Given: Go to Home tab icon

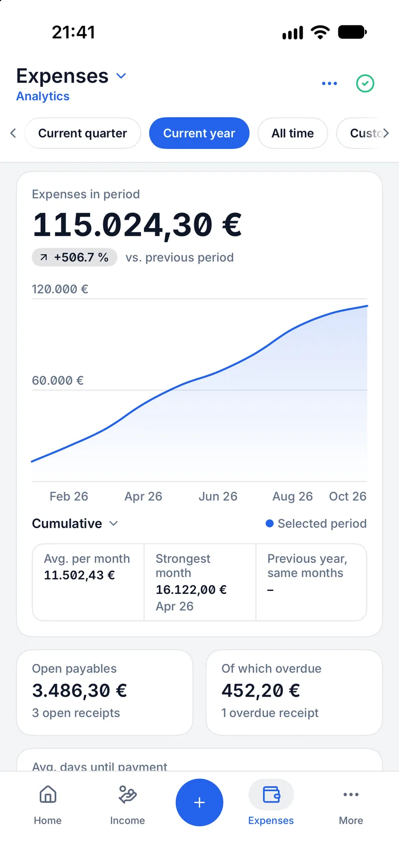Looking at the screenshot, I should pos(48,795).
